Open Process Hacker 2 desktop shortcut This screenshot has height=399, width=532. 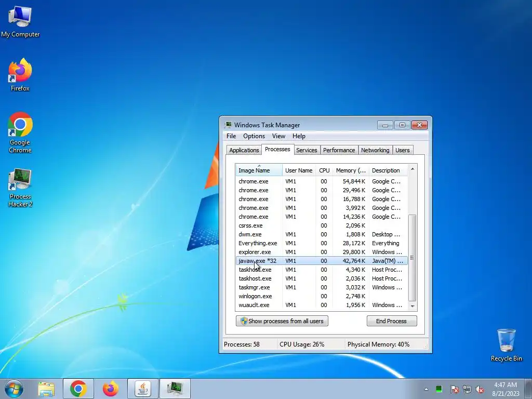point(20,187)
